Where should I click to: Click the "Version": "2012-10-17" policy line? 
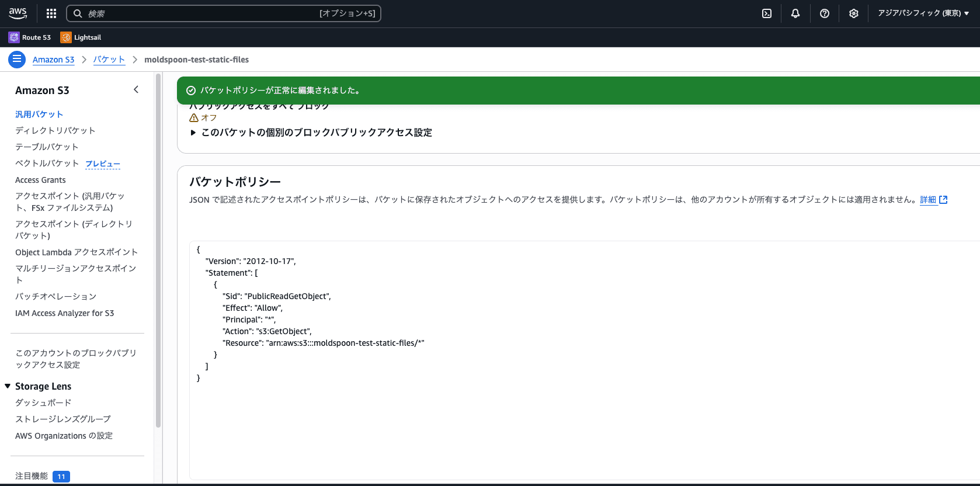pyautogui.click(x=251, y=261)
